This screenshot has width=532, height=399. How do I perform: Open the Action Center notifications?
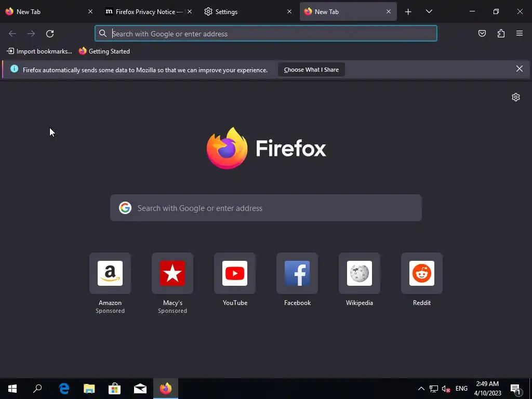[x=516, y=389]
